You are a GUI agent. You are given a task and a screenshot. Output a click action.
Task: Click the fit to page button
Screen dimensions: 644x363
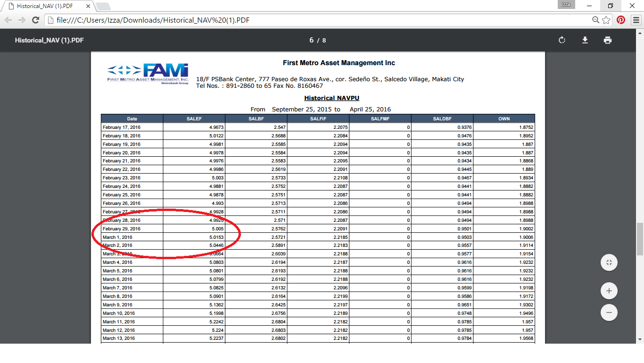click(609, 262)
